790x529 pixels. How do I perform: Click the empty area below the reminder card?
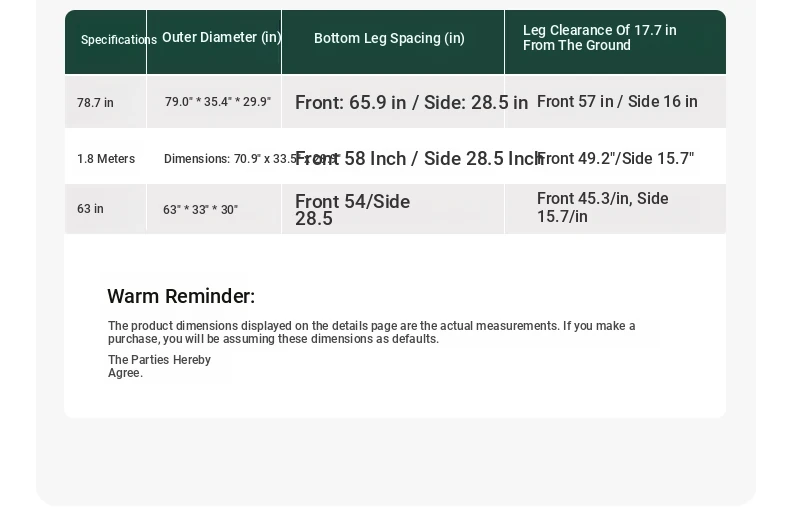tap(395, 460)
